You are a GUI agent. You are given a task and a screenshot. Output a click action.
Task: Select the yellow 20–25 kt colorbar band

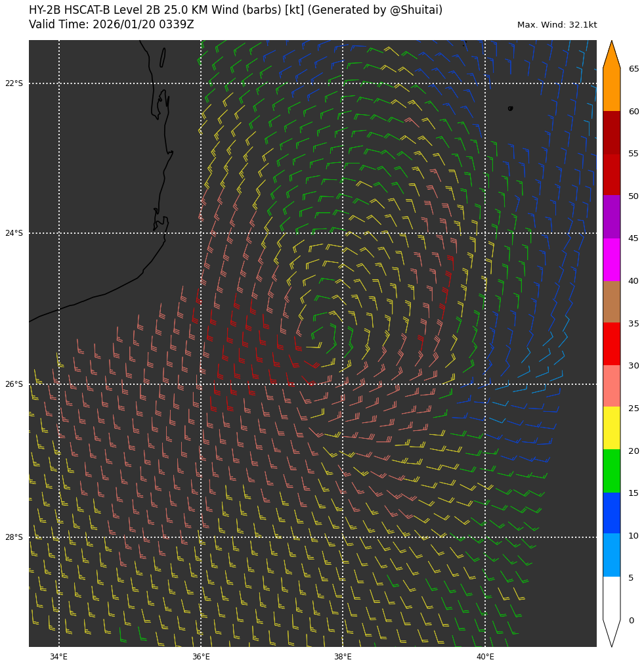pyautogui.click(x=611, y=428)
